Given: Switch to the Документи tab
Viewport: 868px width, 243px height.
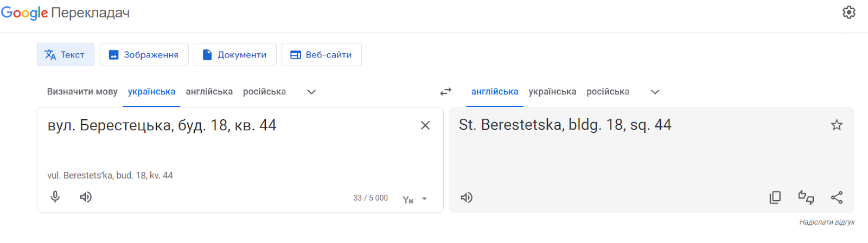Looking at the screenshot, I should click(235, 55).
